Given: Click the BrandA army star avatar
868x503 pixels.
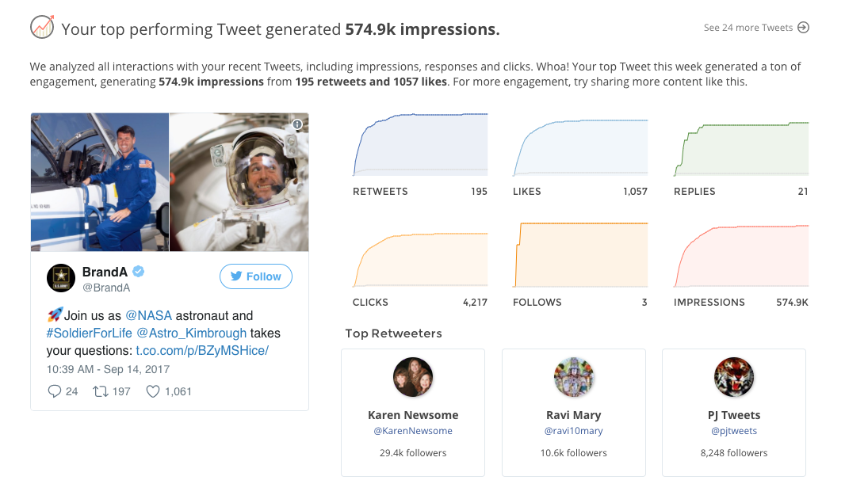Looking at the screenshot, I should click(x=61, y=278).
